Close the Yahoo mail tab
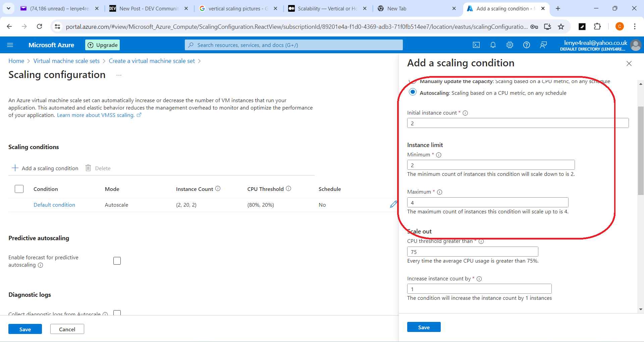 (97, 8)
